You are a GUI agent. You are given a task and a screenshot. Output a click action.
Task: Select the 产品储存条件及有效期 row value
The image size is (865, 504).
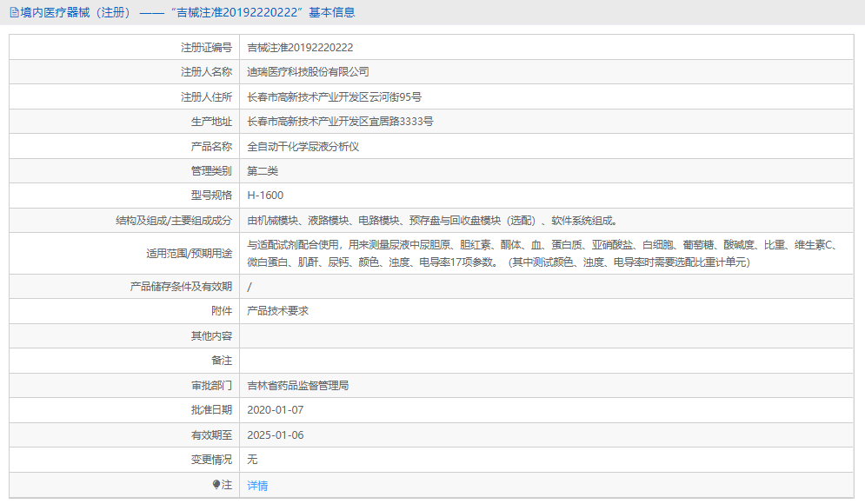[x=250, y=286]
